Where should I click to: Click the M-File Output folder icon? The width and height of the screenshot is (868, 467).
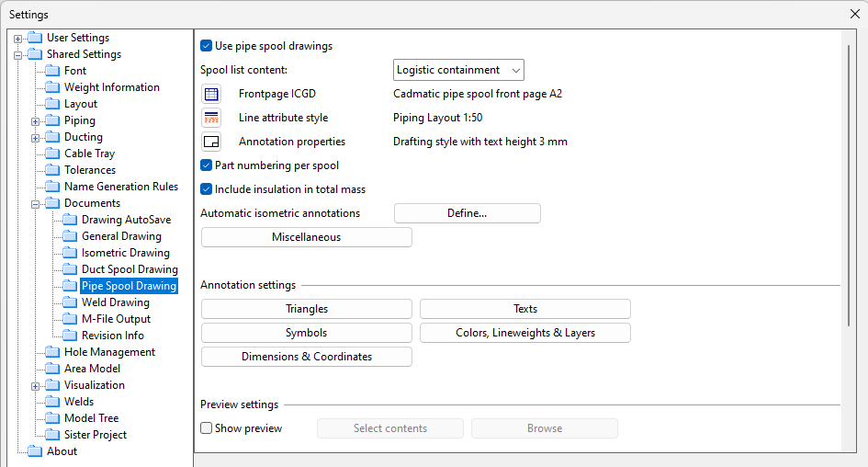point(70,319)
